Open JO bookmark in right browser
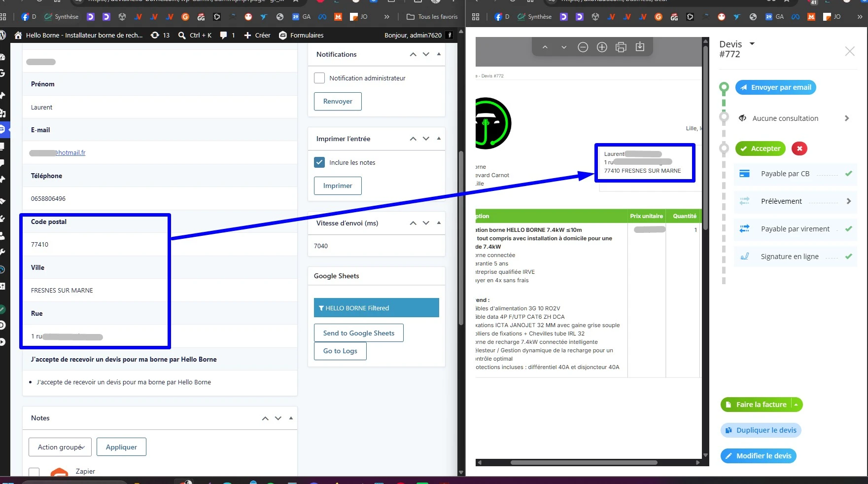Screen dimensions: 868x484 832,17
